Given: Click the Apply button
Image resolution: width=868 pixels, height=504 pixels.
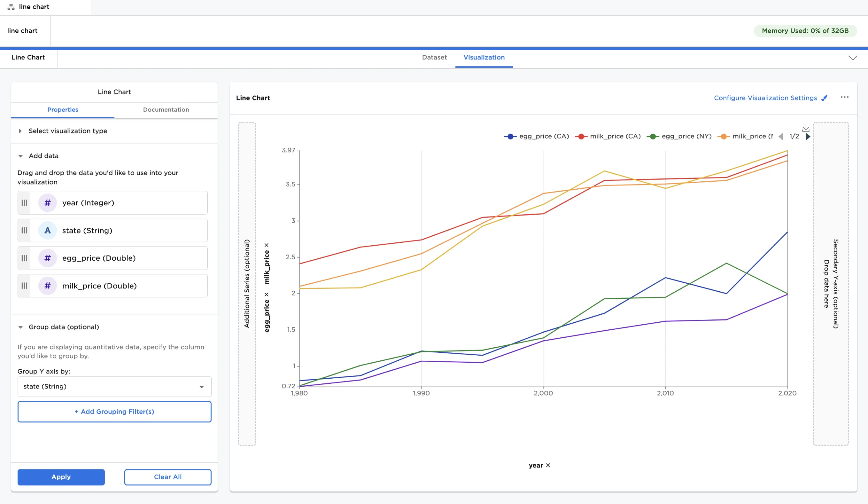Looking at the screenshot, I should 61,477.
